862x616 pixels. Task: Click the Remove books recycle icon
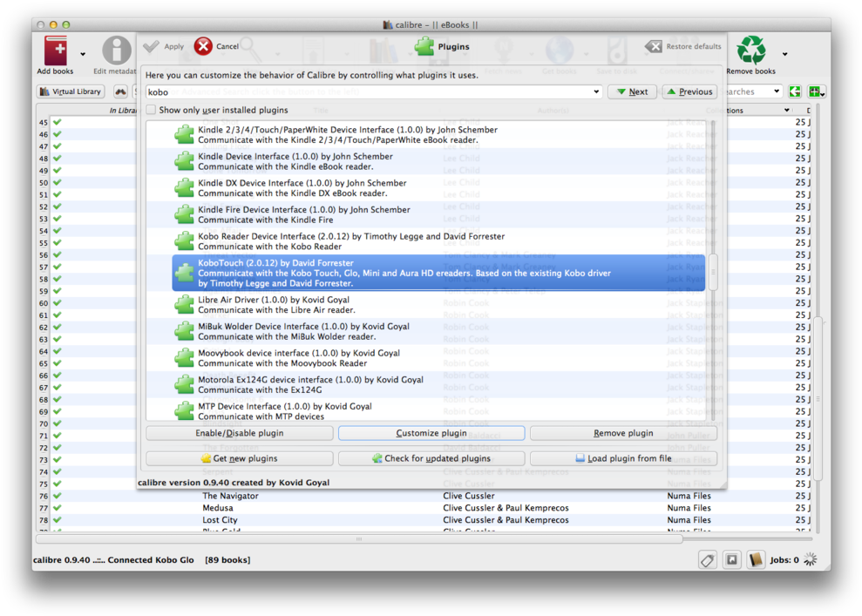click(x=751, y=51)
